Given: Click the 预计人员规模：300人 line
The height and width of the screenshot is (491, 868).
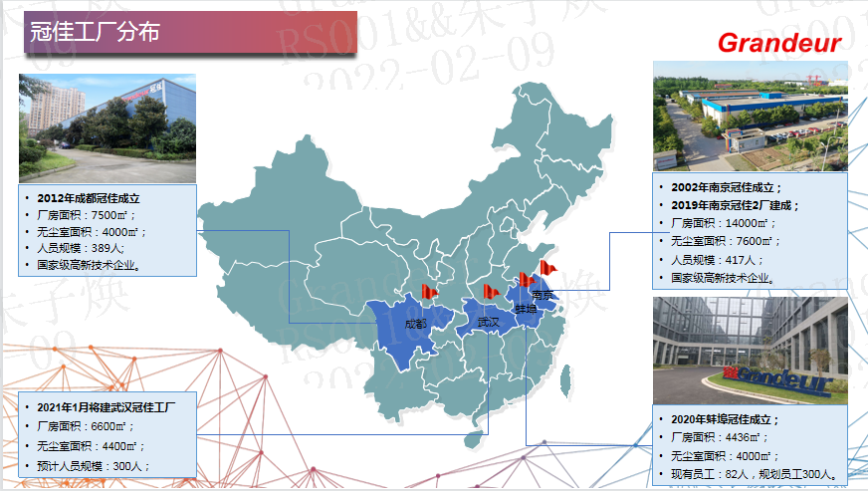Looking at the screenshot, I should point(93,466).
